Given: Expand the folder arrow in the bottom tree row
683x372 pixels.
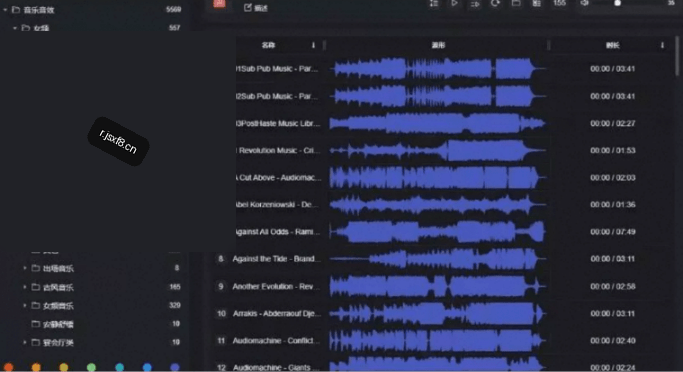Looking at the screenshot, I should [25, 342].
